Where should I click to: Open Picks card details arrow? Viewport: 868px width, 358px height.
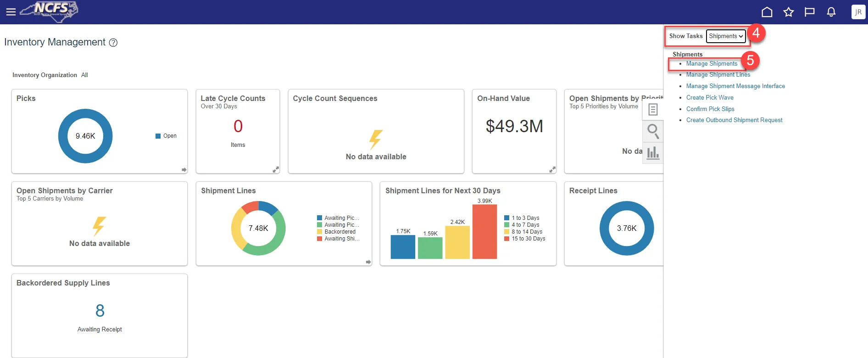tap(184, 170)
